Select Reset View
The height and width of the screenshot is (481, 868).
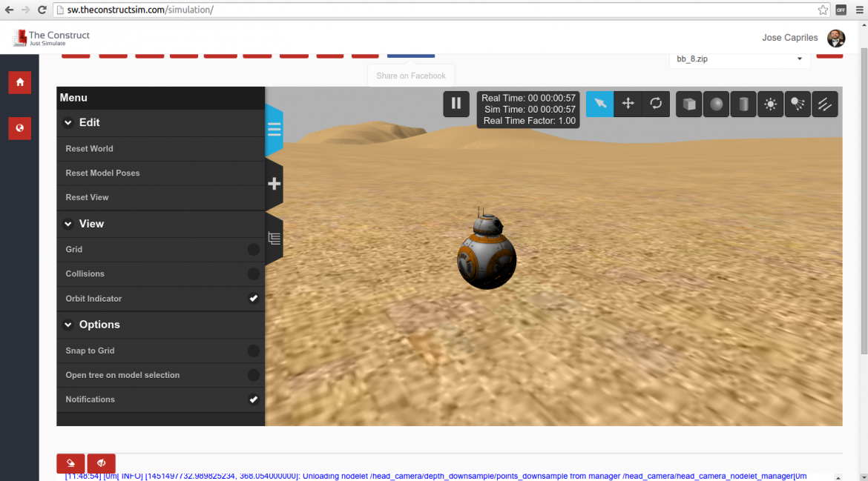point(160,197)
